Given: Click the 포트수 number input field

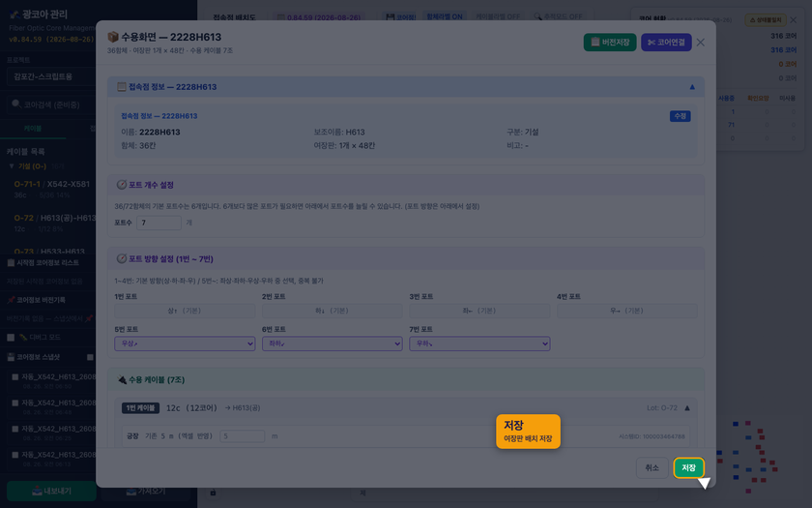Looking at the screenshot, I should click(159, 223).
